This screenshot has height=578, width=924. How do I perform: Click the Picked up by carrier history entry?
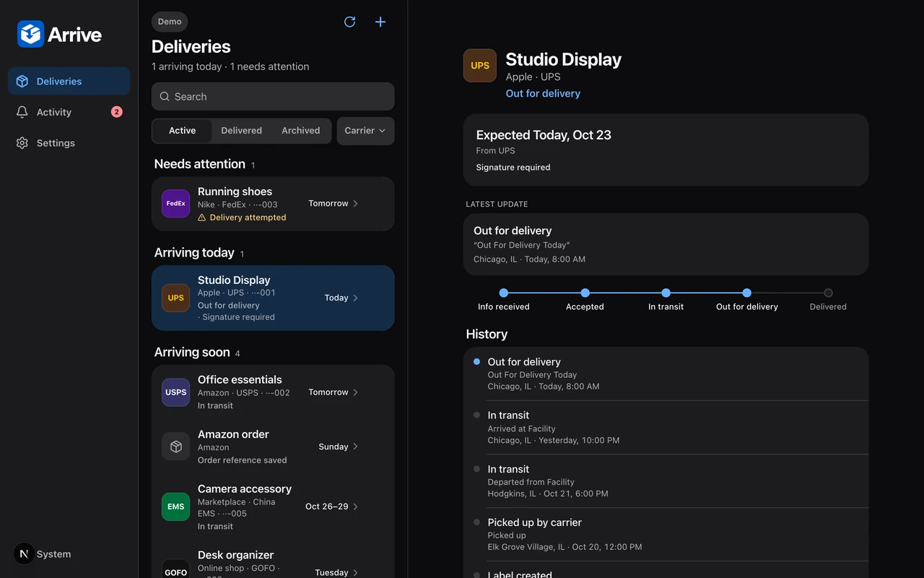[666, 535]
